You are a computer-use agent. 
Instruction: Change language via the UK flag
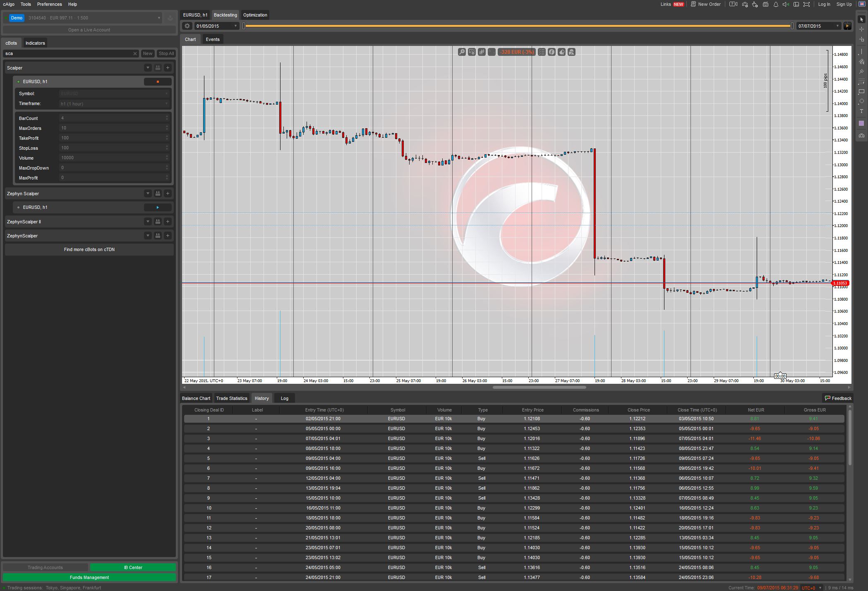[x=862, y=4]
